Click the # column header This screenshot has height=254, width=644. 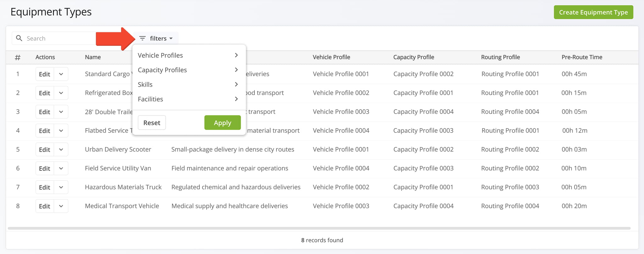(18, 57)
